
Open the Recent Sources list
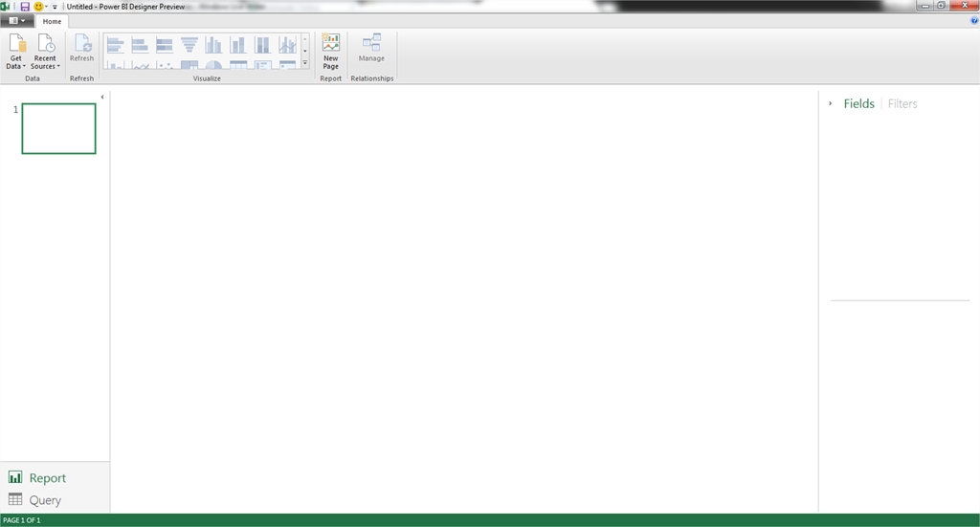click(x=45, y=50)
